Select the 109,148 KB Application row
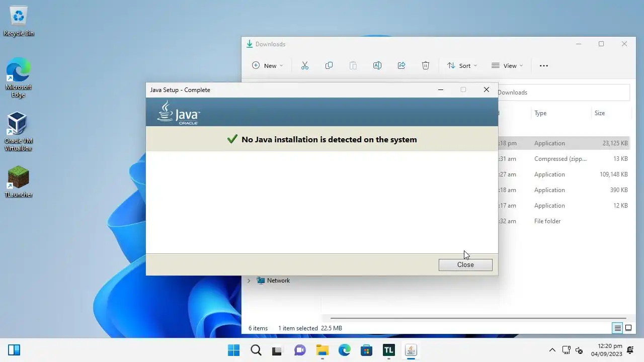The image size is (644, 362). (563, 174)
